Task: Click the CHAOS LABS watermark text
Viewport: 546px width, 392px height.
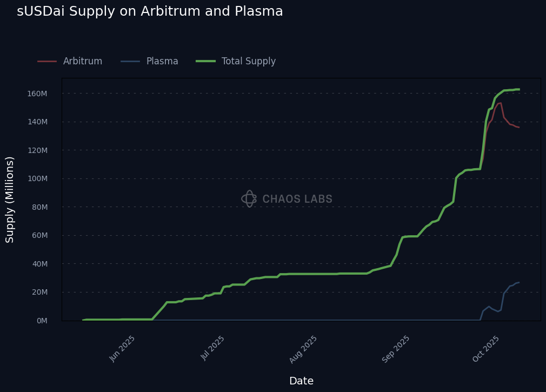Action: click(x=297, y=200)
